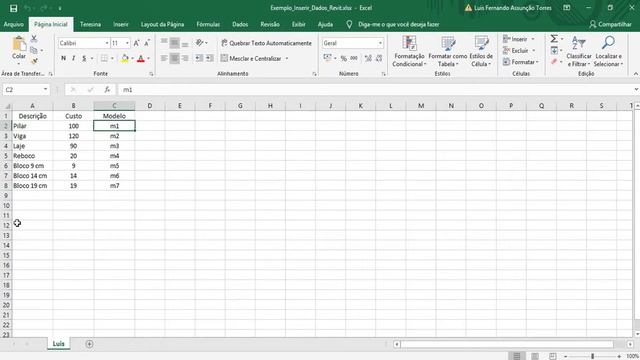Viewport: 640px width, 360px height.
Task: Open Estilos de Célula gallery
Action: (481, 51)
